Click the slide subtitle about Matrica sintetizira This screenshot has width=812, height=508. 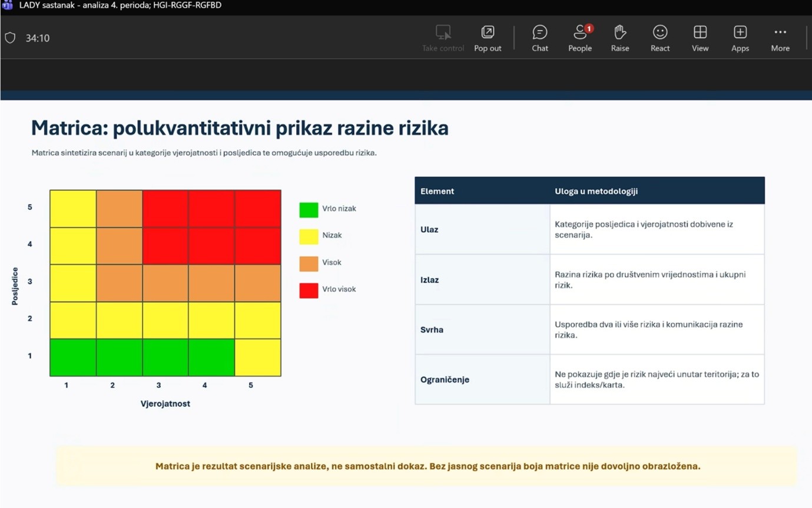(x=204, y=153)
